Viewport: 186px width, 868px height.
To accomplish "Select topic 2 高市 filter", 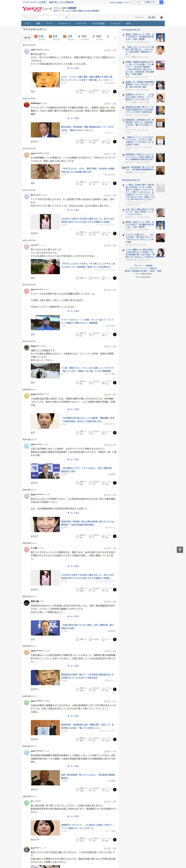I will pyautogui.click(x=55, y=38).
